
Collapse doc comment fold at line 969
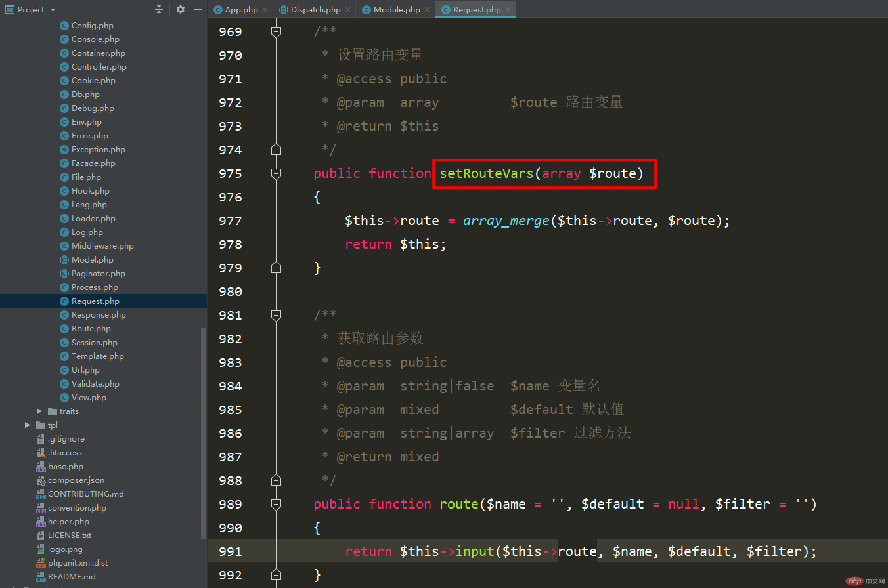[276, 31]
